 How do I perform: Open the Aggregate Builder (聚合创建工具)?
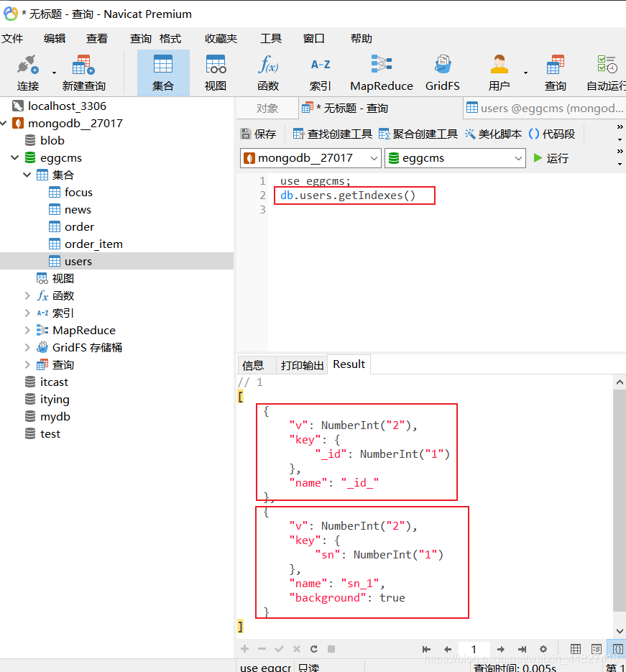(418, 134)
